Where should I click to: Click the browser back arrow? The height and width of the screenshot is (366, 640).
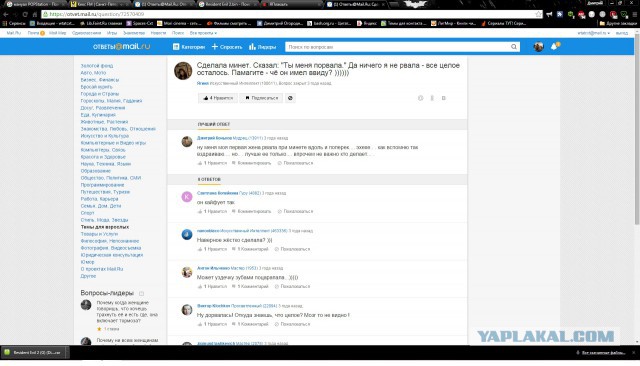pyautogui.click(x=6, y=14)
